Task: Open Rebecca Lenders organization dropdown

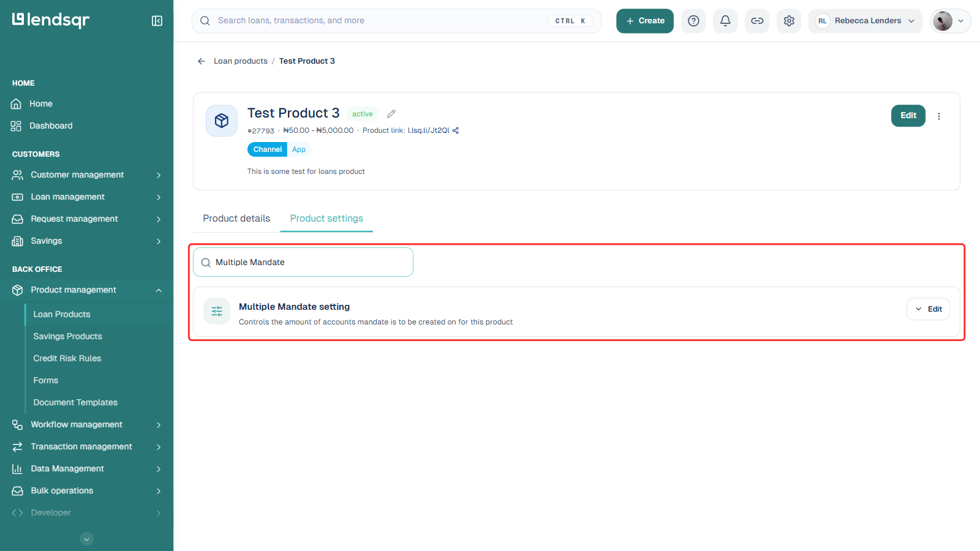Action: click(865, 21)
